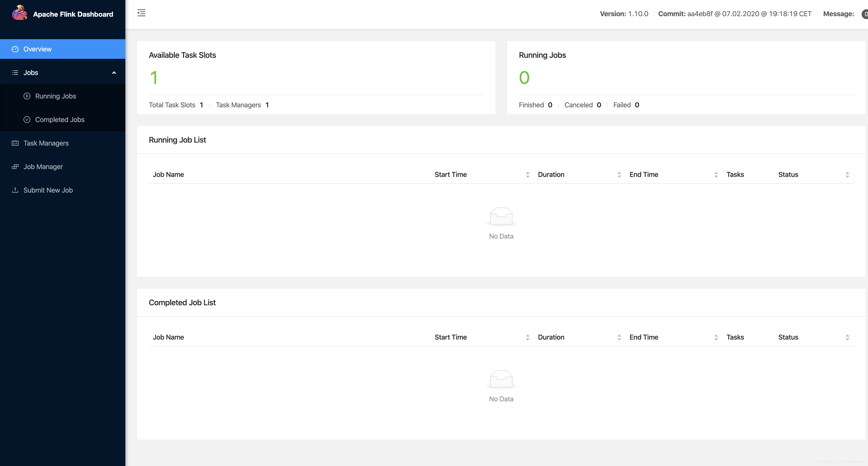The height and width of the screenshot is (466, 868).
Task: Click the Completed Jobs check-circle icon
Action: pyautogui.click(x=27, y=120)
